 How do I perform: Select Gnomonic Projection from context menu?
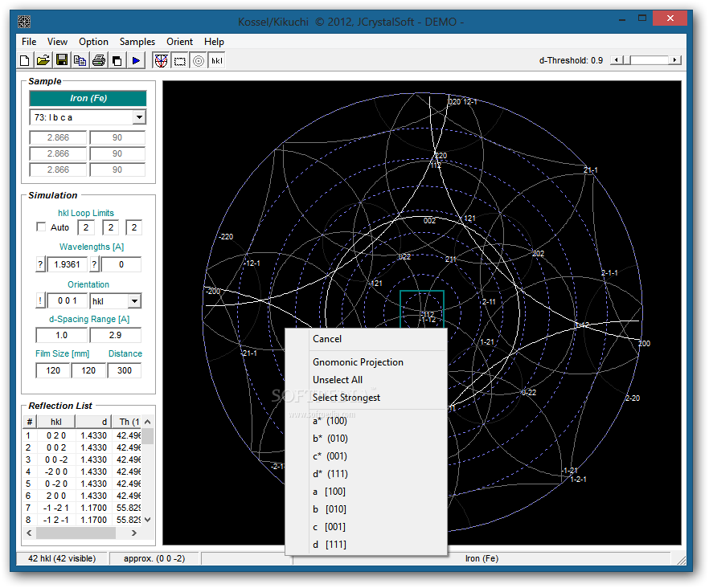click(x=367, y=362)
